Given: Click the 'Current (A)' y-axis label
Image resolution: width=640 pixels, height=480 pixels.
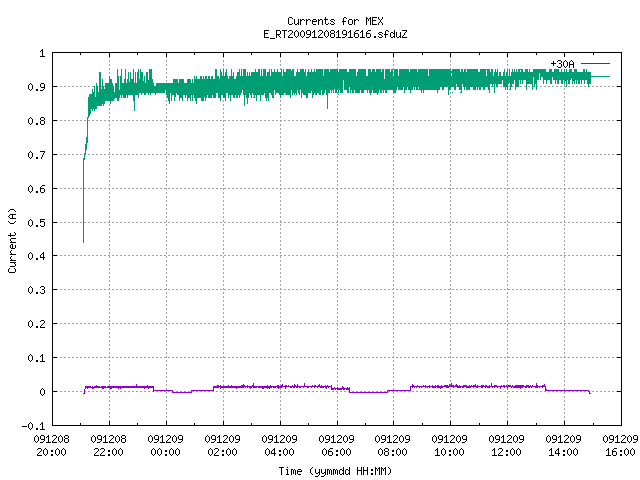Looking at the screenshot, I should [x=12, y=240].
